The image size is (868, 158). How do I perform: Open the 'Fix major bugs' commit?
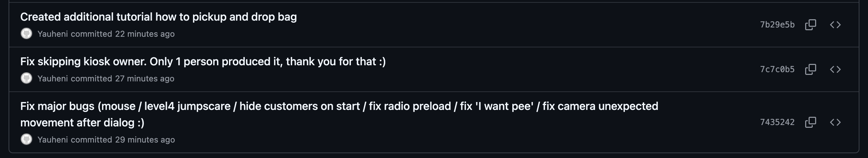pos(339,114)
